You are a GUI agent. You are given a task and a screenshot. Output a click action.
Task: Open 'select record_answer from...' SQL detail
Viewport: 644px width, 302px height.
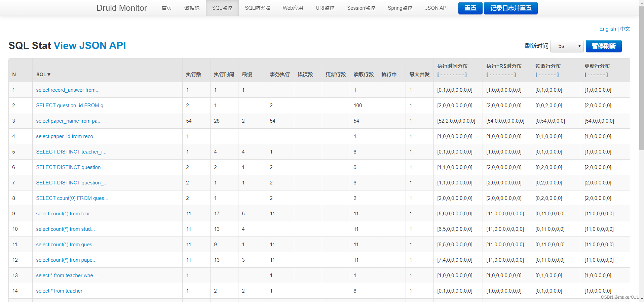[68, 90]
